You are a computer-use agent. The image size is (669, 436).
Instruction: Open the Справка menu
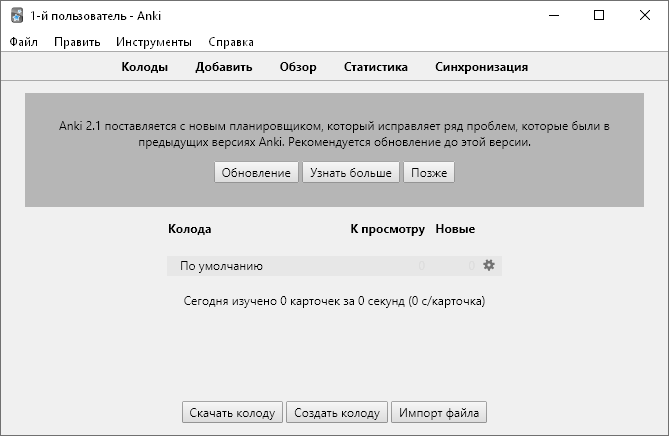(231, 42)
